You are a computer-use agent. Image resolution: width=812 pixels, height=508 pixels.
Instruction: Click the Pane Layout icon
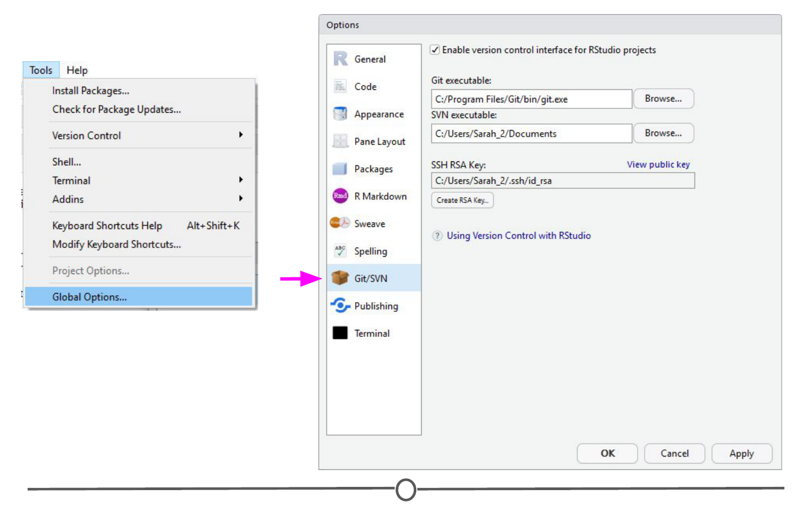(x=340, y=141)
